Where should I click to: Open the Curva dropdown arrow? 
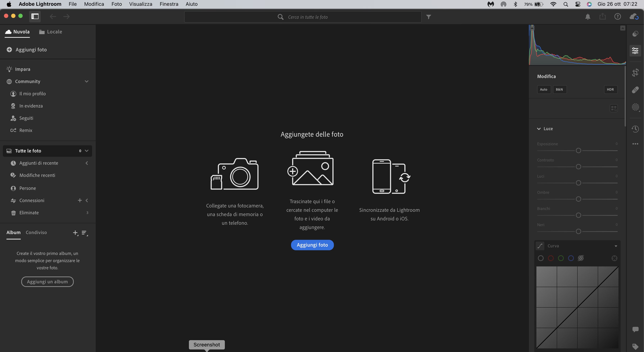coord(616,246)
